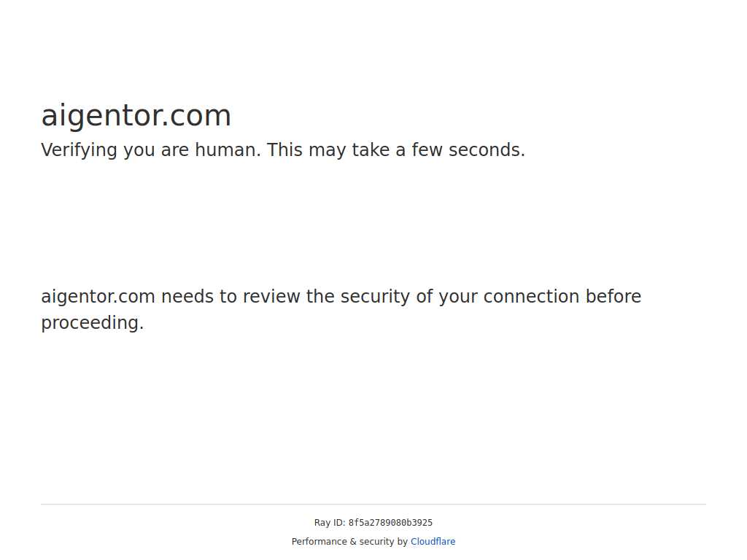Click the ampersand in the footer text
Screen dimensions: 747x560
click(x=353, y=542)
